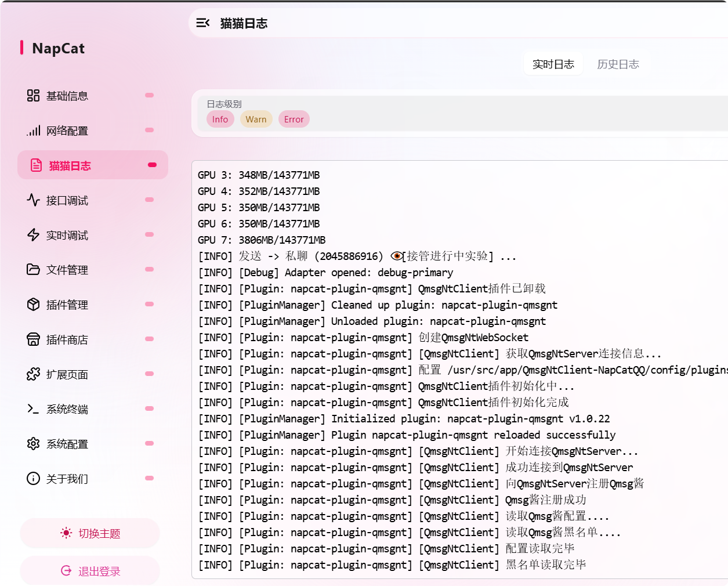
Task: Click the plugin reloaded successfully log line
Action: pyautogui.click(x=406, y=435)
